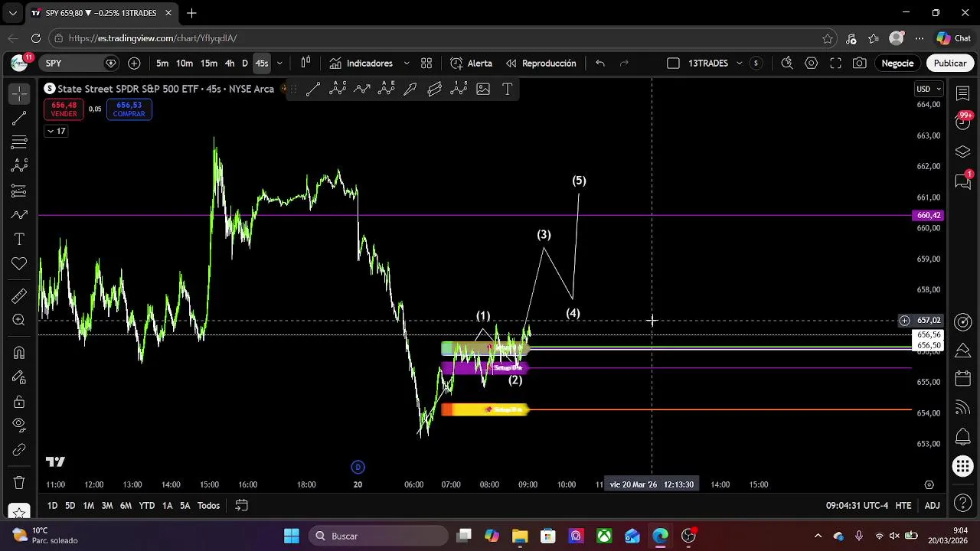Open the go to date calendar icon
Viewport: 980px width, 551px height.
241,506
